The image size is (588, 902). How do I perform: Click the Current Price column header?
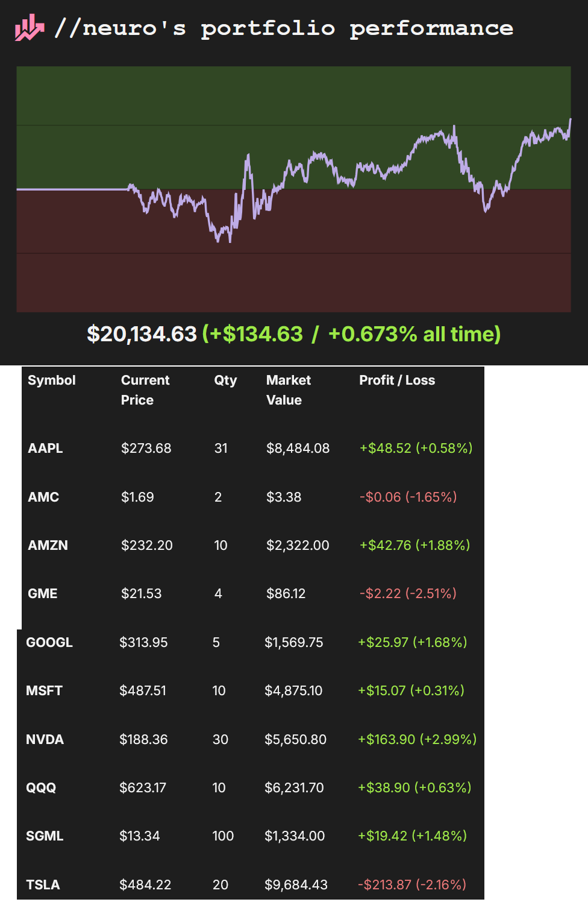[x=145, y=390]
